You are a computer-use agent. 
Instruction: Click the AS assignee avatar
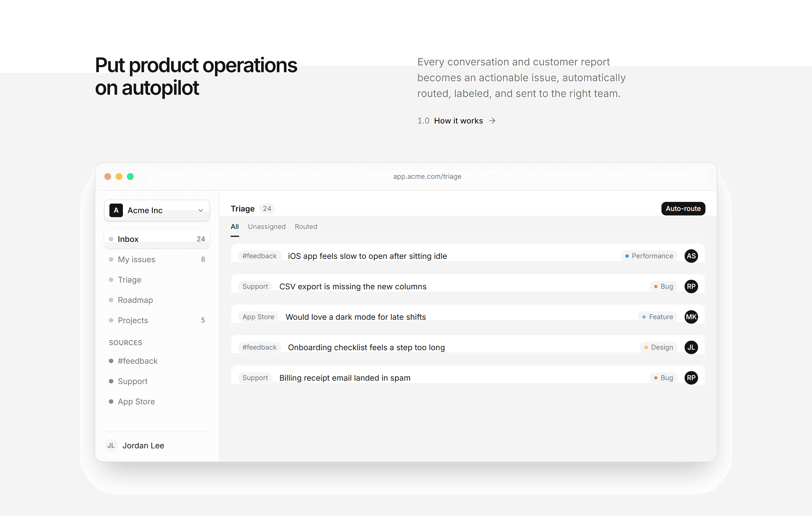tap(691, 256)
